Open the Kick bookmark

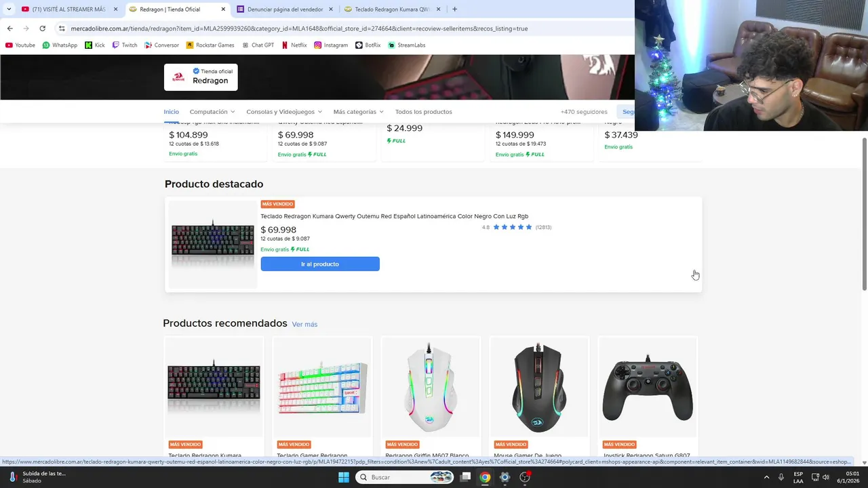[95, 45]
